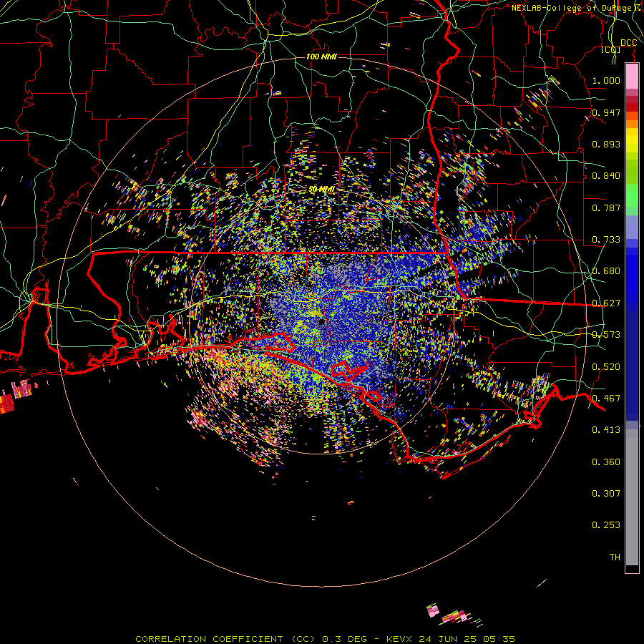Viewport: 644px width, 644px height.
Task: Click the pink segment of color bar
Action: 632,77
